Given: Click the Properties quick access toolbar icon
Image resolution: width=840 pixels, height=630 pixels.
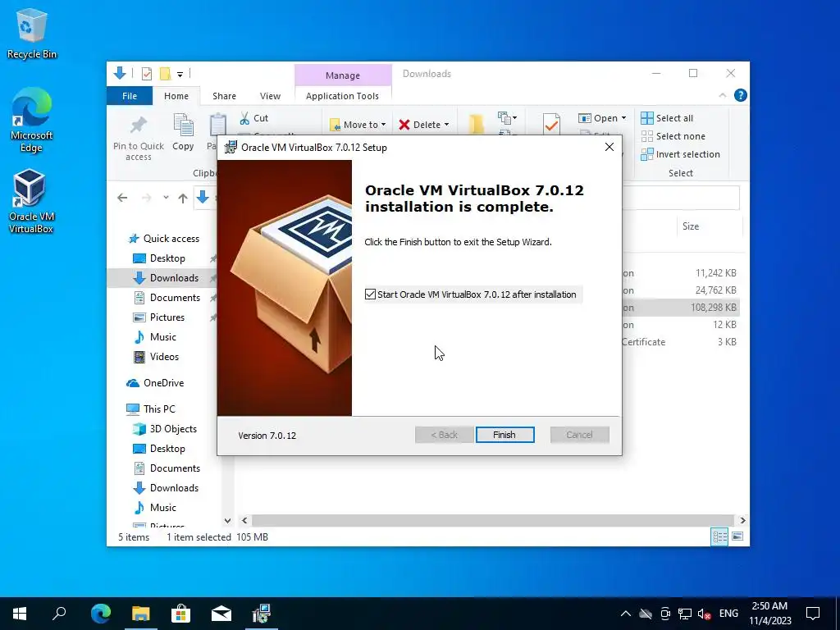Looking at the screenshot, I should [146, 73].
